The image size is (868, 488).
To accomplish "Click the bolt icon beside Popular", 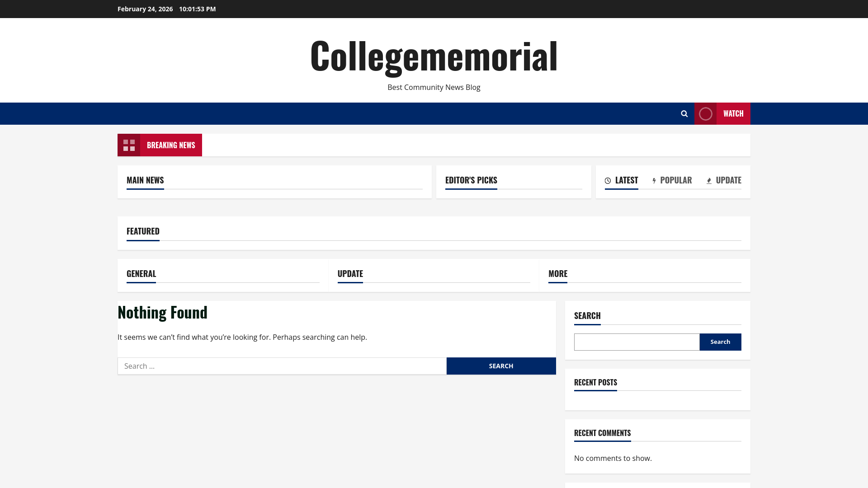I will 654,181.
